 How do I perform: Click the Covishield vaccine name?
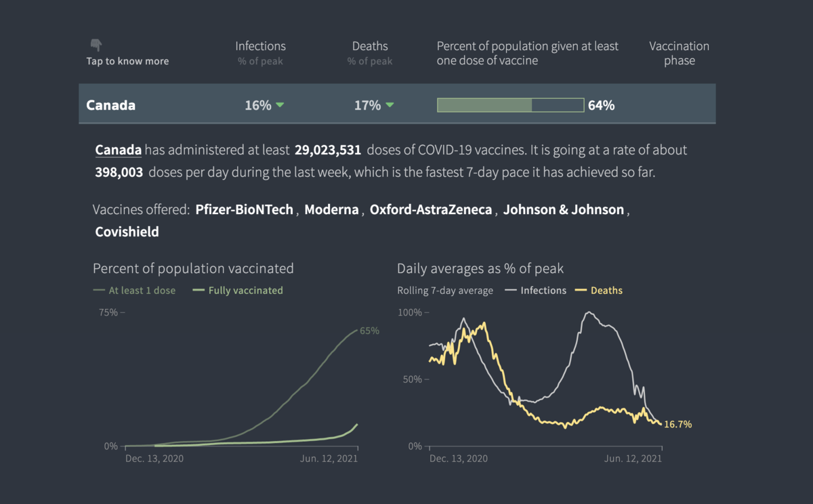click(x=127, y=232)
